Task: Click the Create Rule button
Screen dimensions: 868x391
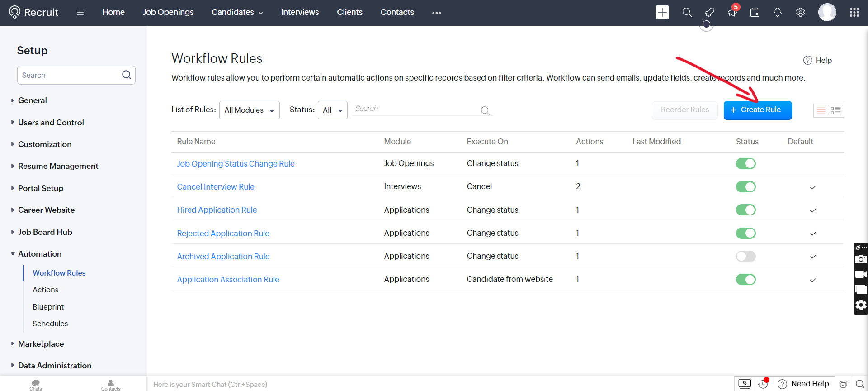Action: 758,110
